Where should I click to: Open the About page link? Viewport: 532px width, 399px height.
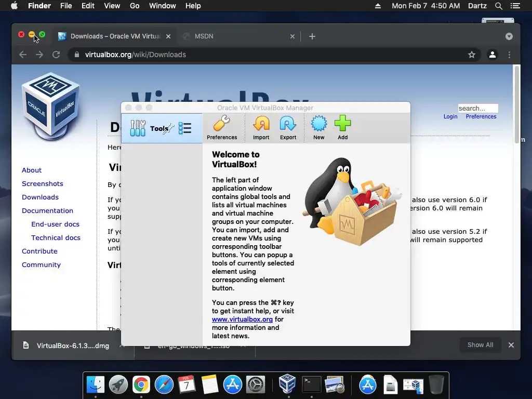(x=32, y=170)
